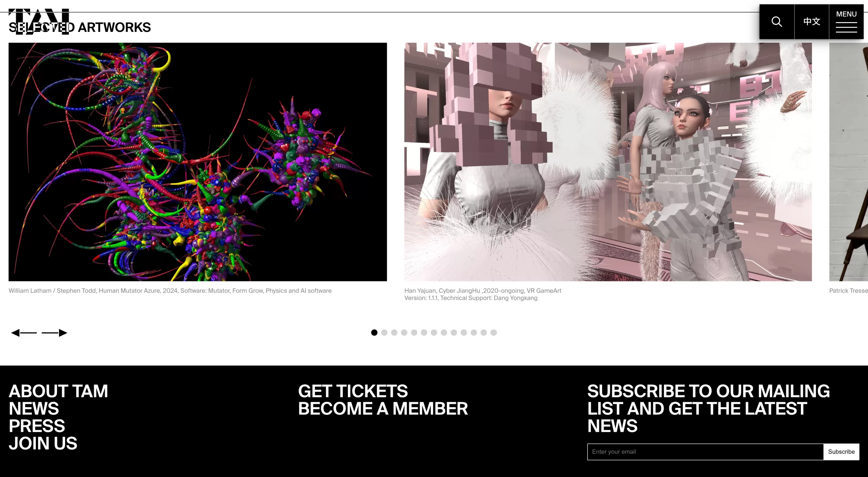Open the GET TICKETS link
The image size is (868, 477).
pyautogui.click(x=353, y=391)
